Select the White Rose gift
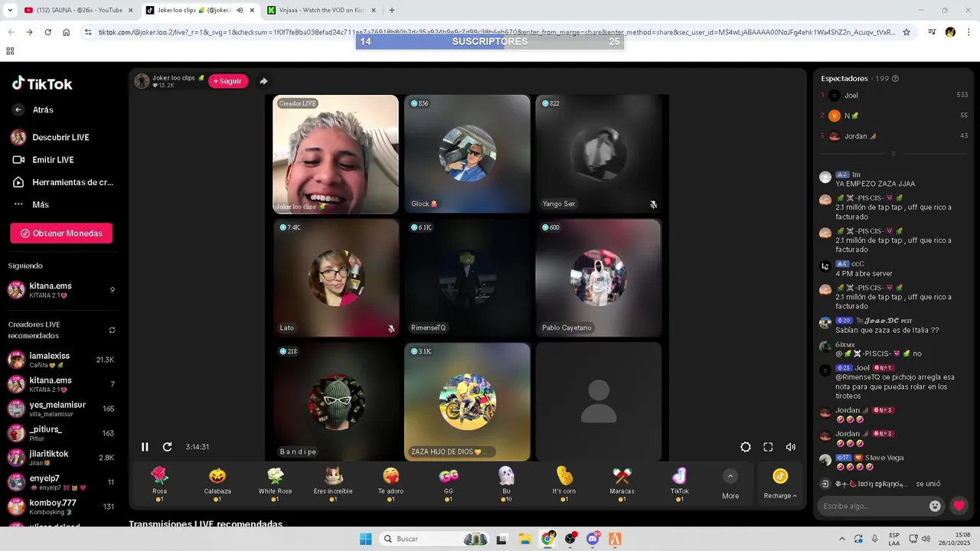The height and width of the screenshot is (551, 980). (x=275, y=476)
